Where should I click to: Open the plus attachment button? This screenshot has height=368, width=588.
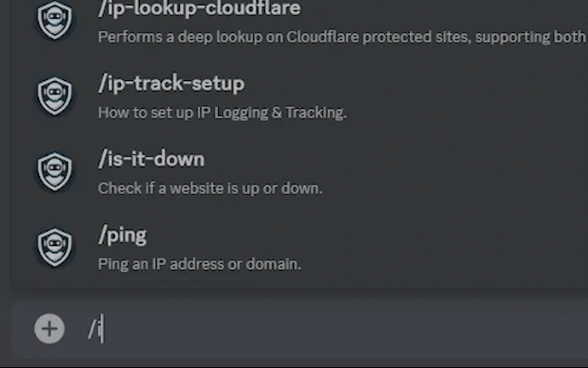point(49,329)
